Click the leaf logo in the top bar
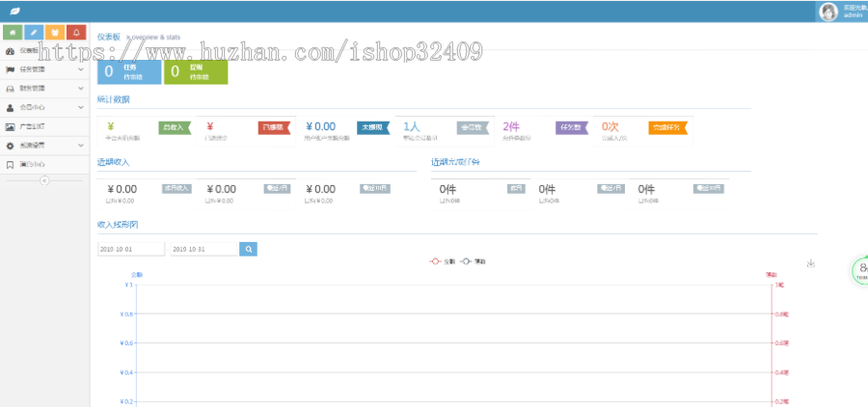 pyautogui.click(x=14, y=11)
